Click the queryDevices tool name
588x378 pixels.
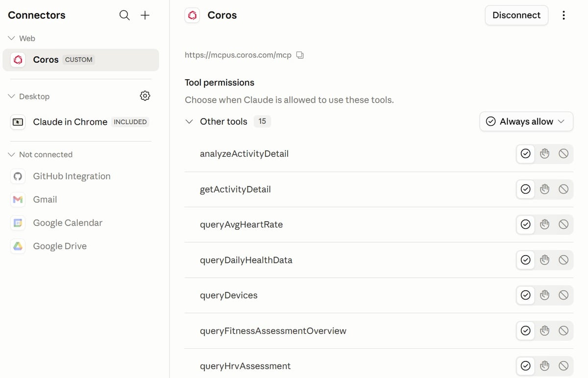[x=229, y=295]
